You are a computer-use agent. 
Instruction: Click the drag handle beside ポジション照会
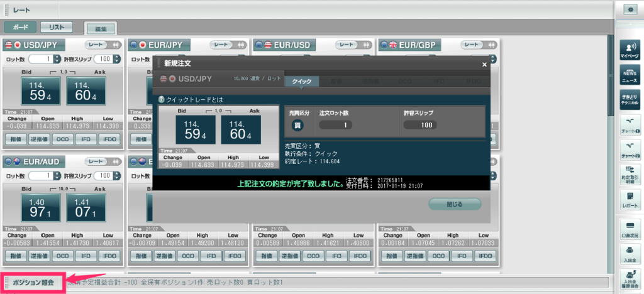pyautogui.click(x=7, y=283)
